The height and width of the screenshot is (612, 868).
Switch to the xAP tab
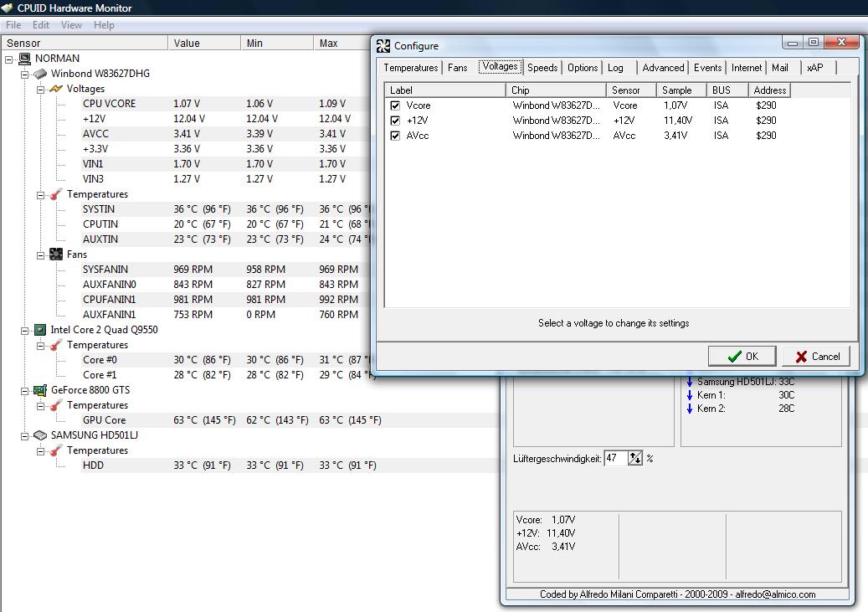pyautogui.click(x=815, y=68)
